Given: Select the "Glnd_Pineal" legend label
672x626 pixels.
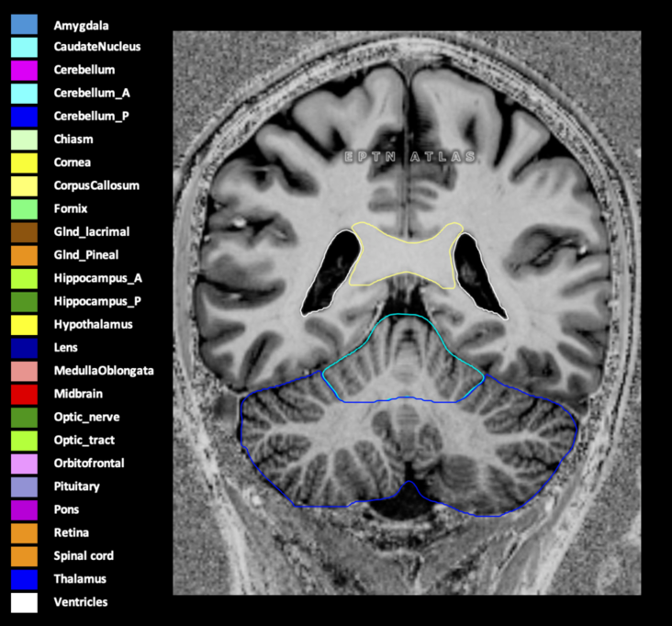Looking at the screenshot, I should [86, 255].
